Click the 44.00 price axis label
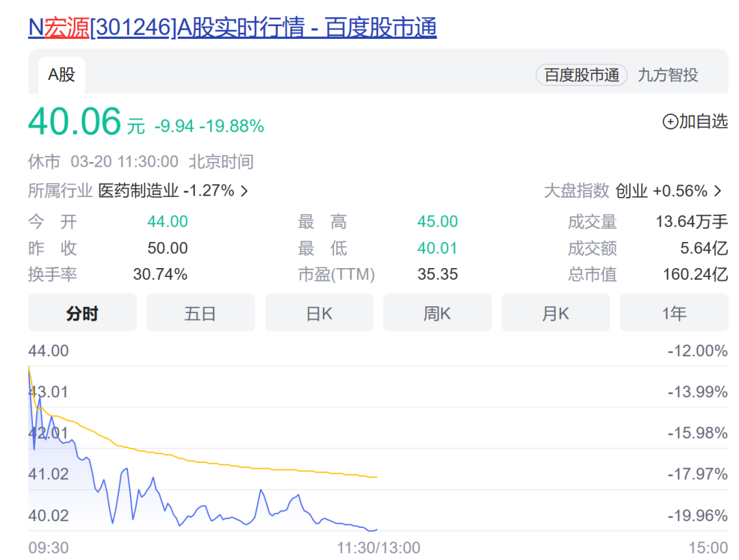Viewport: 739px width, 560px height. point(49,351)
